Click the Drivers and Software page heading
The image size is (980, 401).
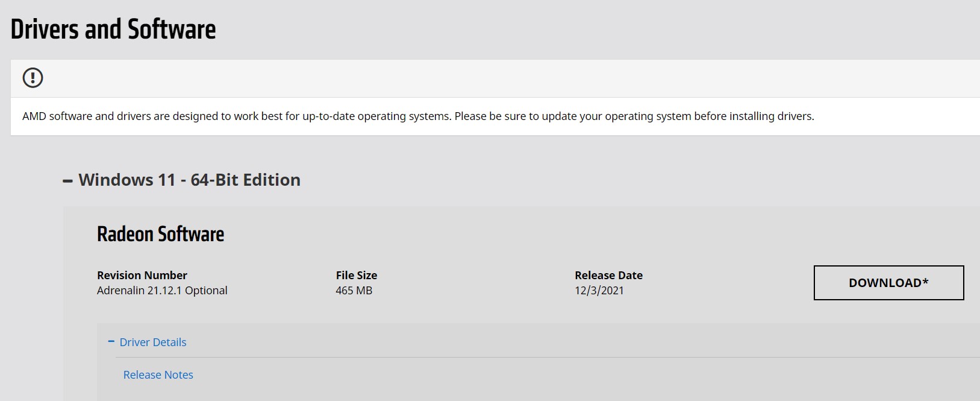click(113, 29)
